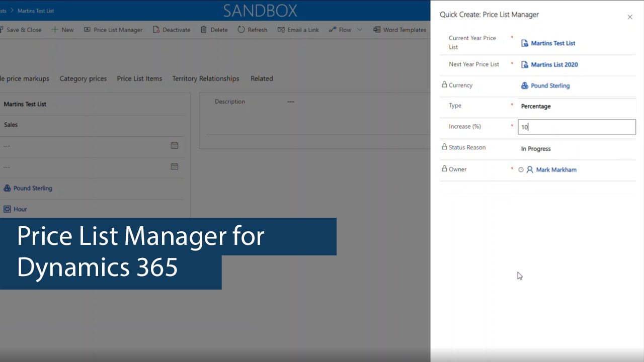644x362 pixels.
Task: Click the Delete command label
Action: pyautogui.click(x=219, y=30)
